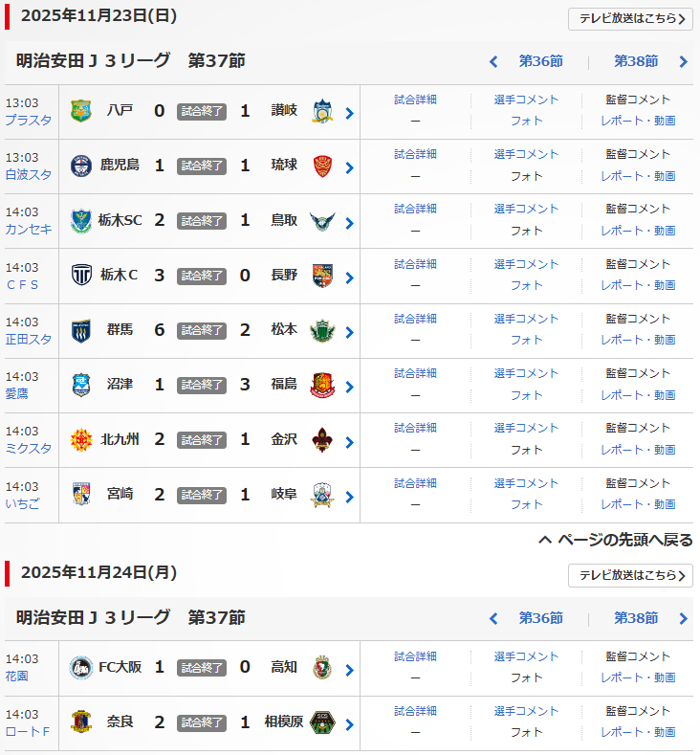700x755 pixels.
Task: Open レポート・動画 for Tochigi C vs Nagano
Action: tap(638, 285)
